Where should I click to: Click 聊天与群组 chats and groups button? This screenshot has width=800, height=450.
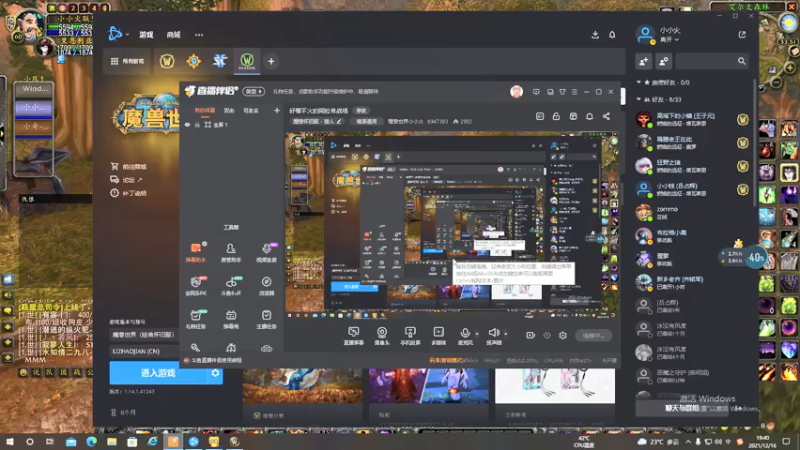(x=682, y=408)
